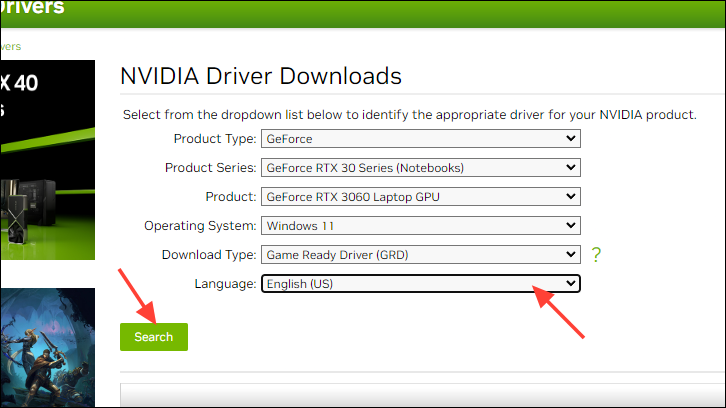The height and width of the screenshot is (408, 726).
Task: Expand the Download Type dropdown
Action: click(420, 255)
